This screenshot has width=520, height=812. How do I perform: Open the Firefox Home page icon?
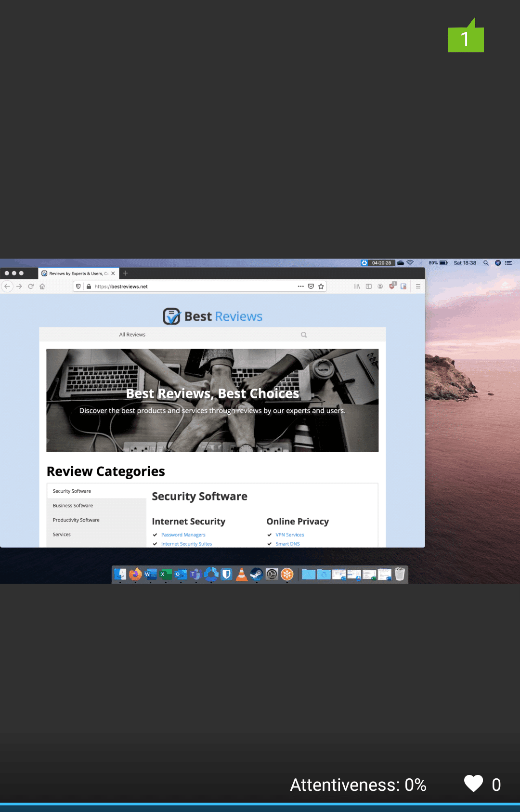click(42, 286)
